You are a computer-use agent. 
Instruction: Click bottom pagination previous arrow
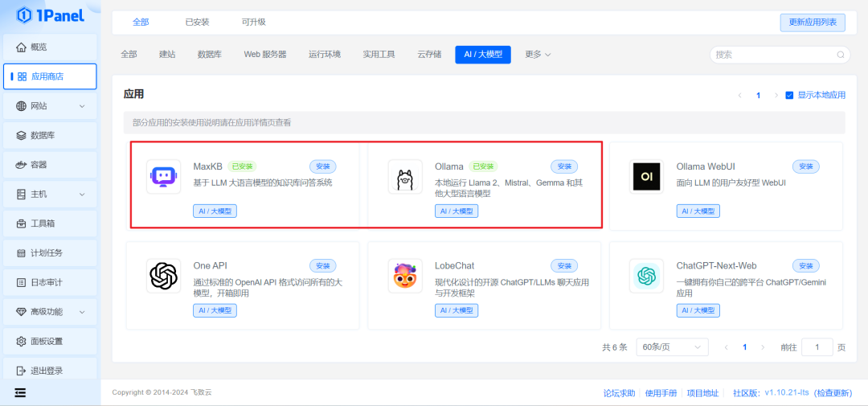[727, 347]
